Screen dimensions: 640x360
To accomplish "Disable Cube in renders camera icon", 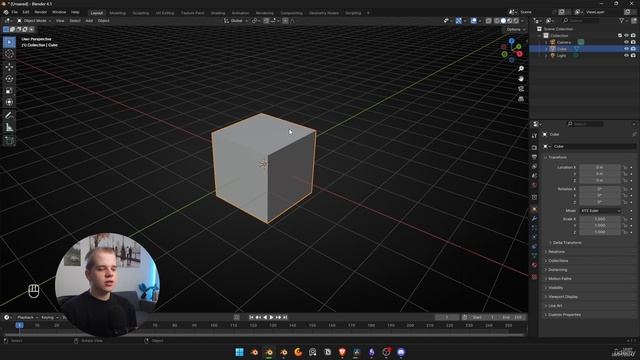I will [633, 49].
